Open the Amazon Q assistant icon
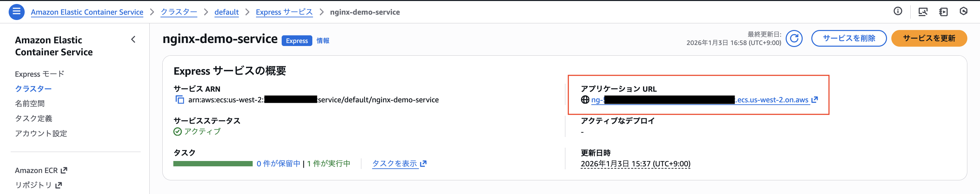The image size is (980, 194). click(x=963, y=12)
